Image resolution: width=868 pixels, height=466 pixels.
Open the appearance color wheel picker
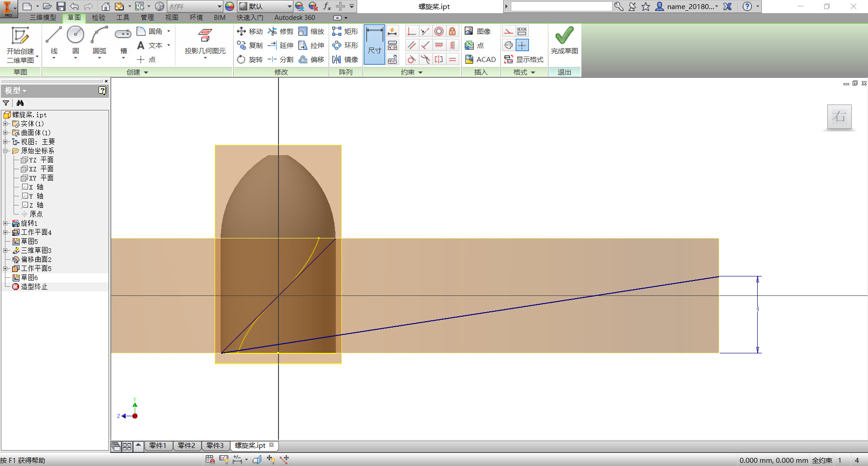230,6
